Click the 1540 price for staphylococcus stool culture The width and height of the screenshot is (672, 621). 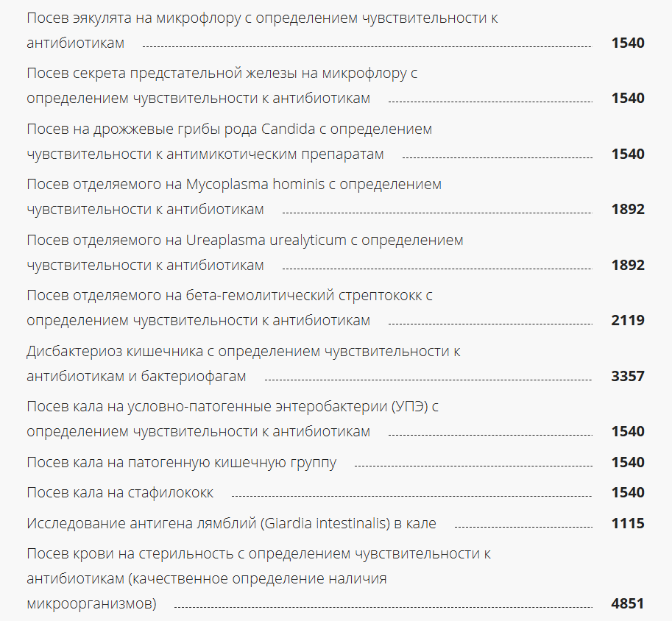click(x=628, y=493)
